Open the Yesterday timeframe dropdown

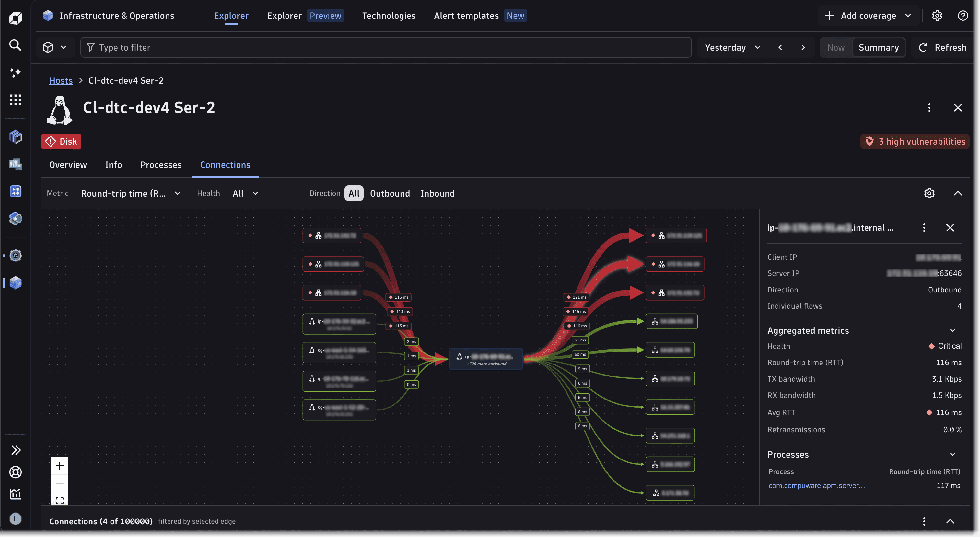pyautogui.click(x=732, y=47)
